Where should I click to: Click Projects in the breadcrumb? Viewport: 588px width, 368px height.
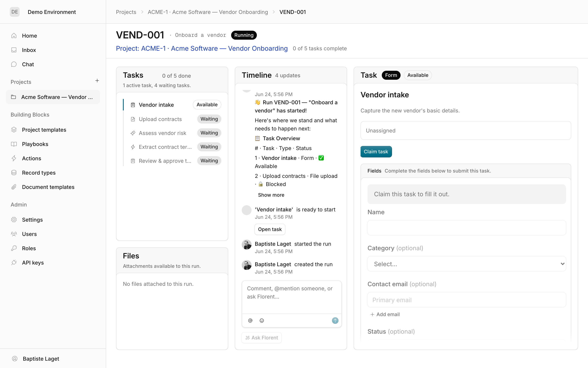126,12
